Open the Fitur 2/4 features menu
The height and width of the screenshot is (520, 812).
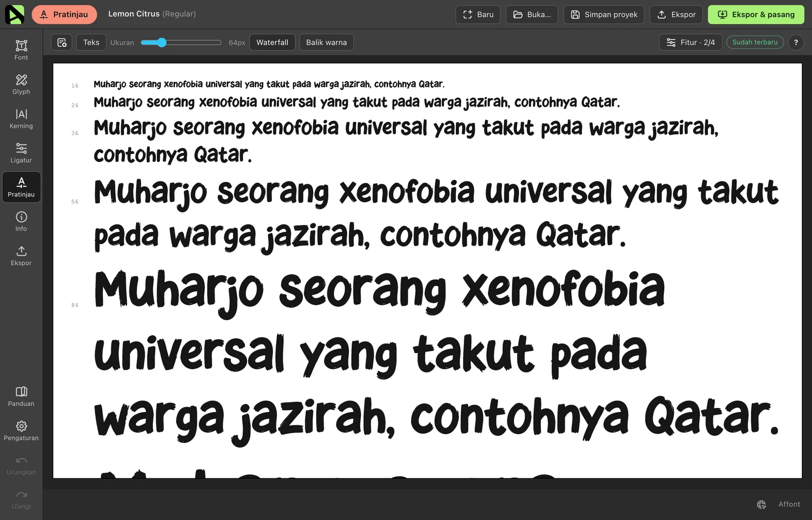(690, 43)
